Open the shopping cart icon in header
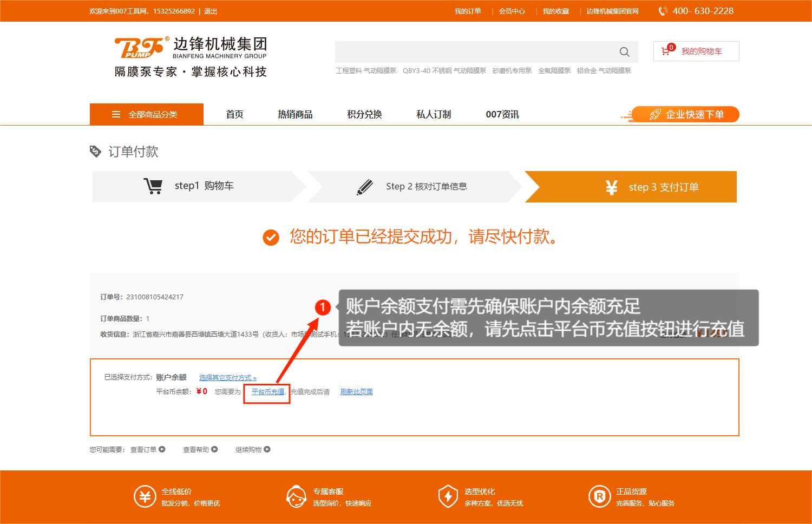 (x=666, y=51)
